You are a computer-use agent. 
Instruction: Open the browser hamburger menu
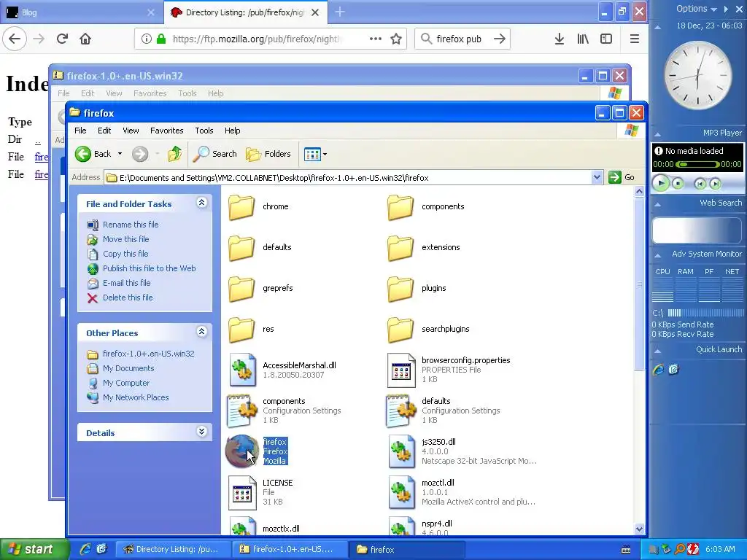coord(634,39)
